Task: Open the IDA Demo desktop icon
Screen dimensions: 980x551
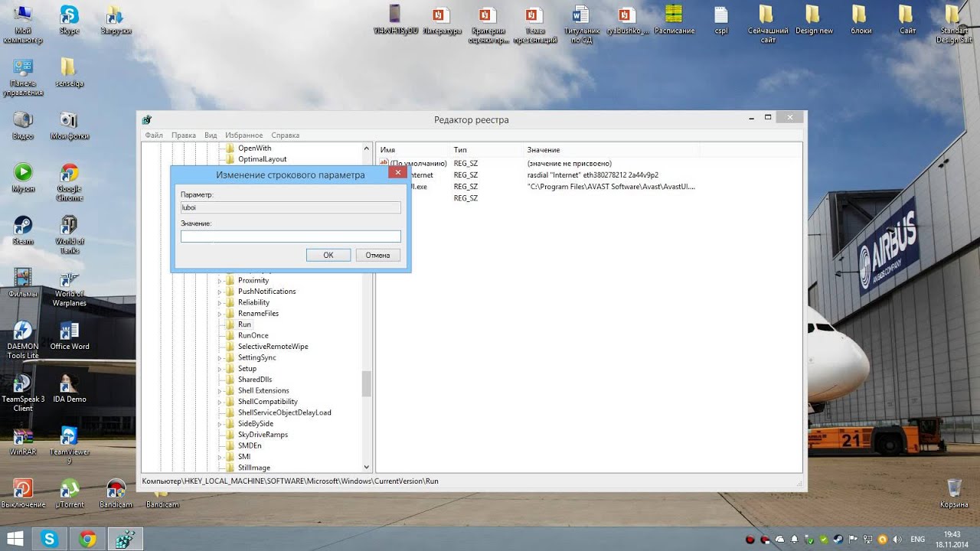Action: [69, 388]
